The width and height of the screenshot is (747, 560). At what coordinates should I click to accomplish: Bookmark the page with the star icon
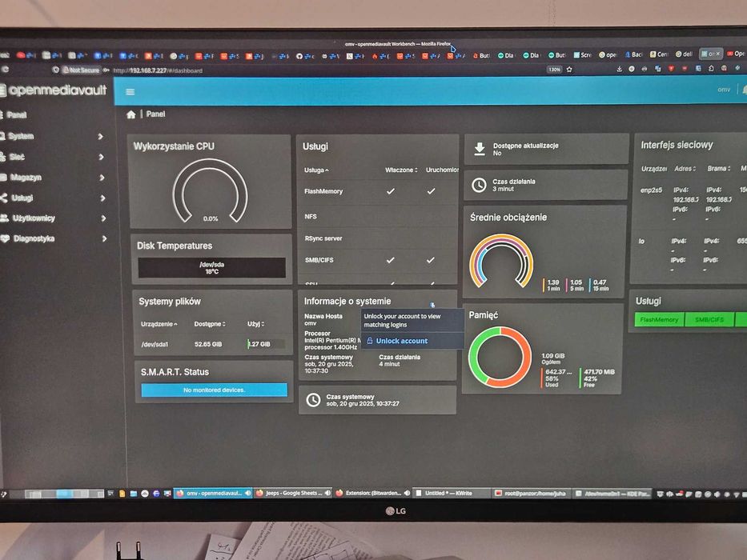(x=568, y=70)
